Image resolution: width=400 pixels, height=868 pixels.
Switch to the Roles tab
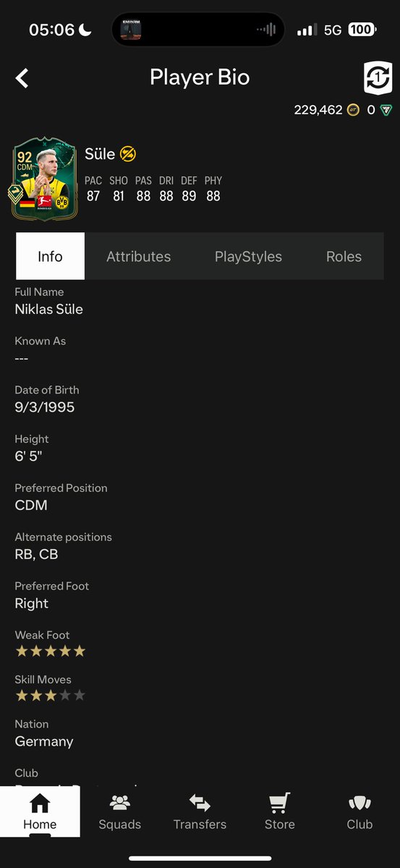click(x=344, y=256)
